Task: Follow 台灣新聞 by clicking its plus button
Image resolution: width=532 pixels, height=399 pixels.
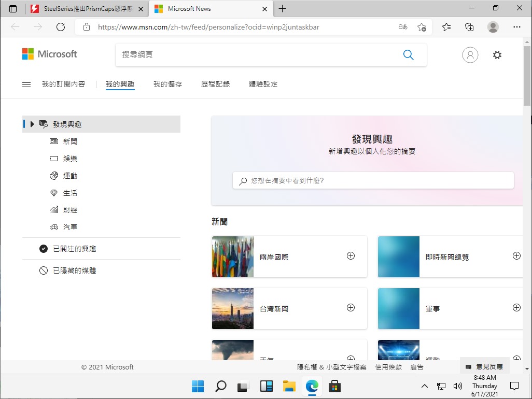Action: [x=351, y=308]
